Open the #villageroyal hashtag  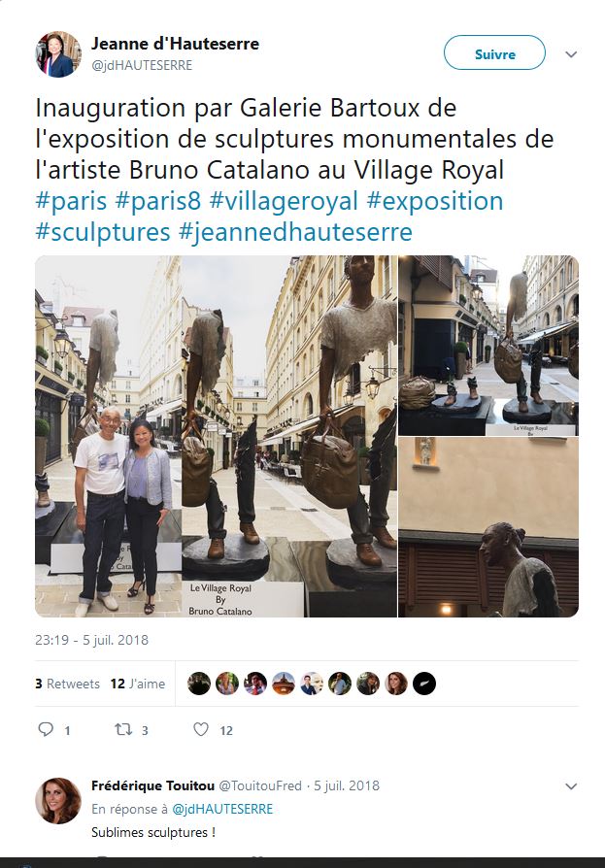pyautogui.click(x=284, y=201)
